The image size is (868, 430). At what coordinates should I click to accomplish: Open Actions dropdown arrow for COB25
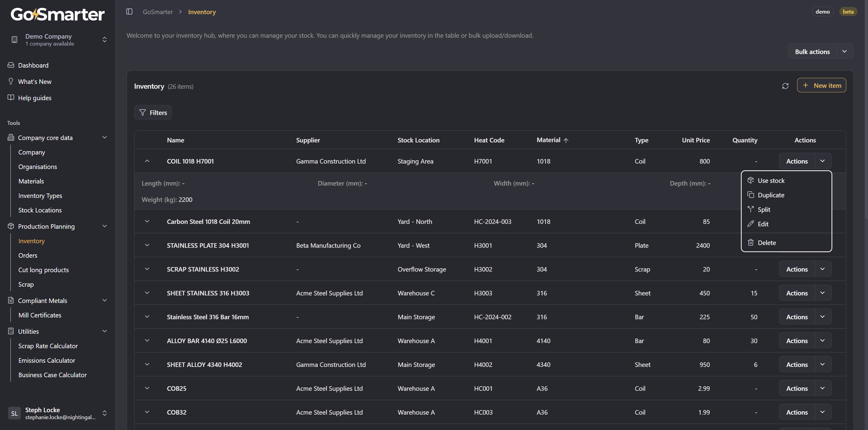[822, 388]
